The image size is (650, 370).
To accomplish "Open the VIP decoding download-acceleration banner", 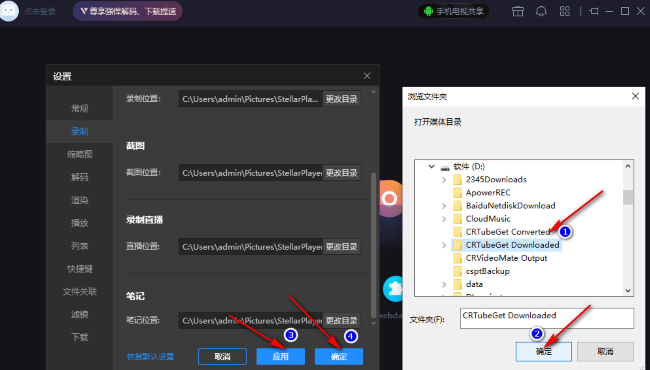I will point(128,11).
